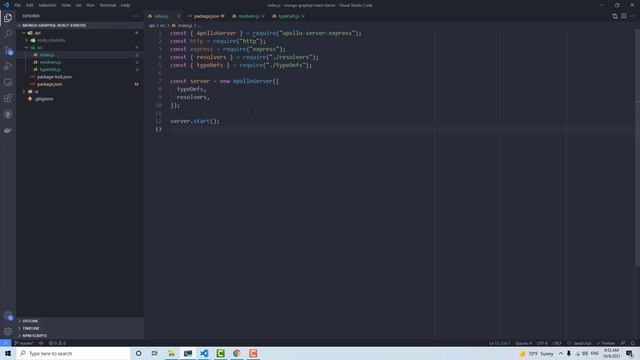Click the weather widget showing Sunny
The width and height of the screenshot is (640, 360).
pos(536,353)
